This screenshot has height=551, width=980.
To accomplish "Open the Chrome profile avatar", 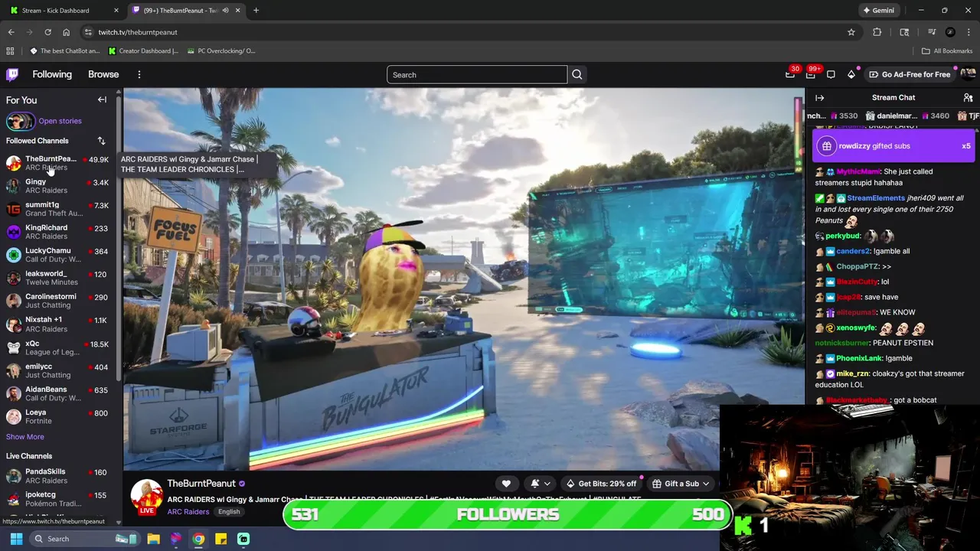I will click(x=950, y=32).
